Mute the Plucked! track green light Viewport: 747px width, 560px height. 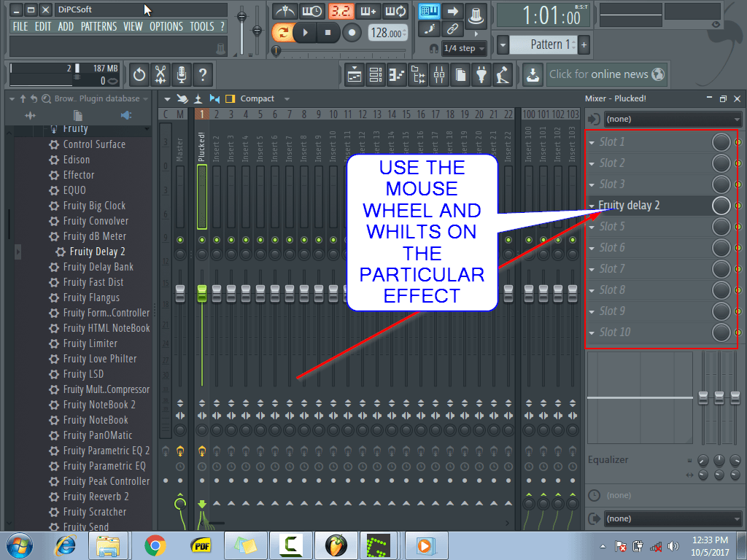(202, 239)
